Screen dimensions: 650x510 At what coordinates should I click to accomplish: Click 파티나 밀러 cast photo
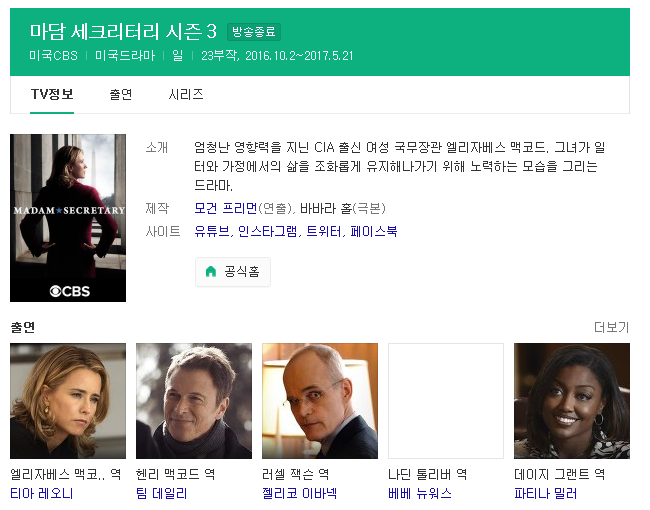pos(572,401)
